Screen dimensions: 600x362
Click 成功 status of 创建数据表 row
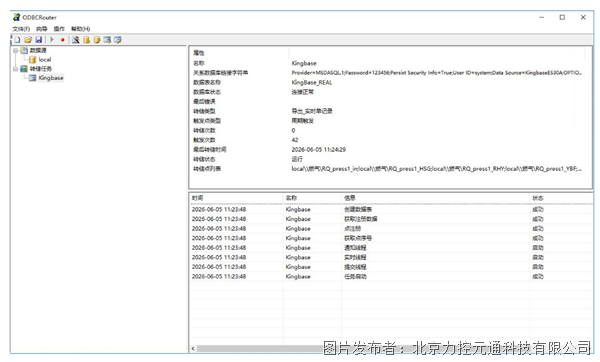(x=538, y=209)
